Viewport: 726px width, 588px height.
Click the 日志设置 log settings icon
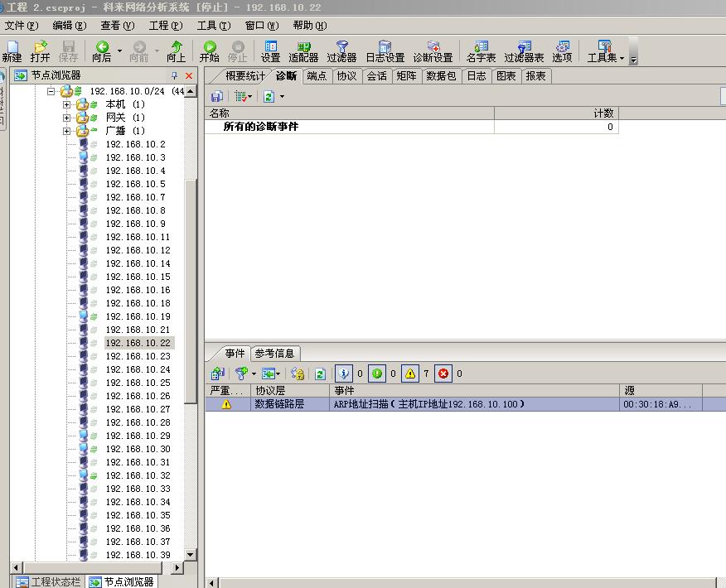click(385, 51)
